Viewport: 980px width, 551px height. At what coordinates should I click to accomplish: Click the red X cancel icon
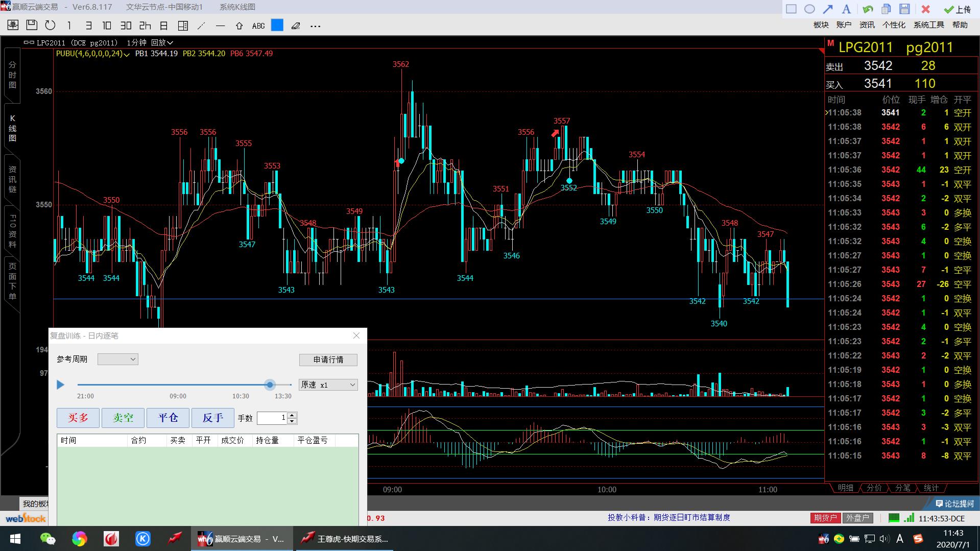point(925,9)
